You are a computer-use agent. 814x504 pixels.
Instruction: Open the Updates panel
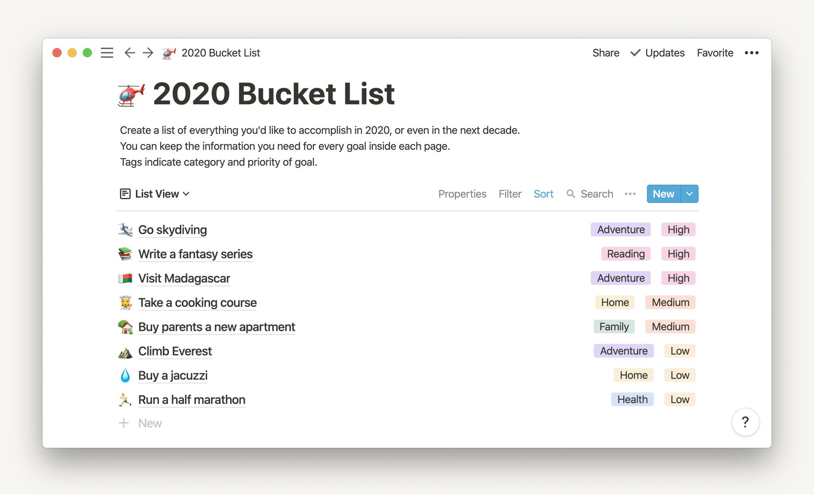tap(665, 53)
